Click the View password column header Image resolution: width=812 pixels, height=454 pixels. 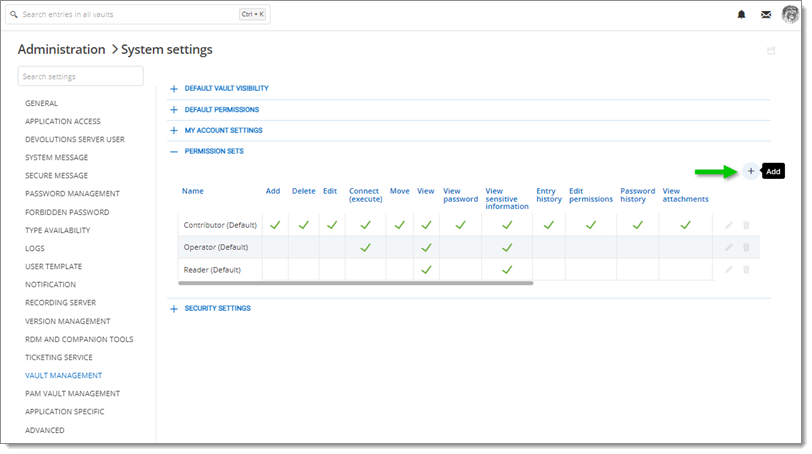460,195
